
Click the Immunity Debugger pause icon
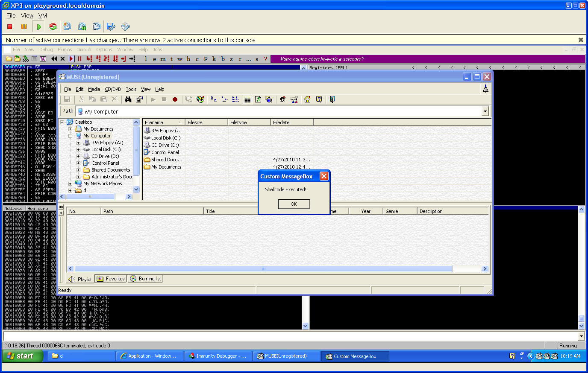click(x=79, y=59)
